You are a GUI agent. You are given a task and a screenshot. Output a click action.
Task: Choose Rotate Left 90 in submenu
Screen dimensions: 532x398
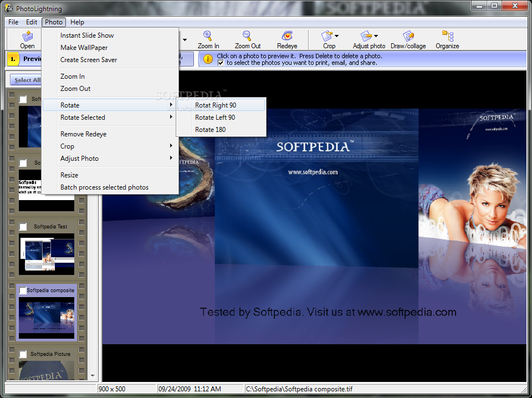[221, 118]
